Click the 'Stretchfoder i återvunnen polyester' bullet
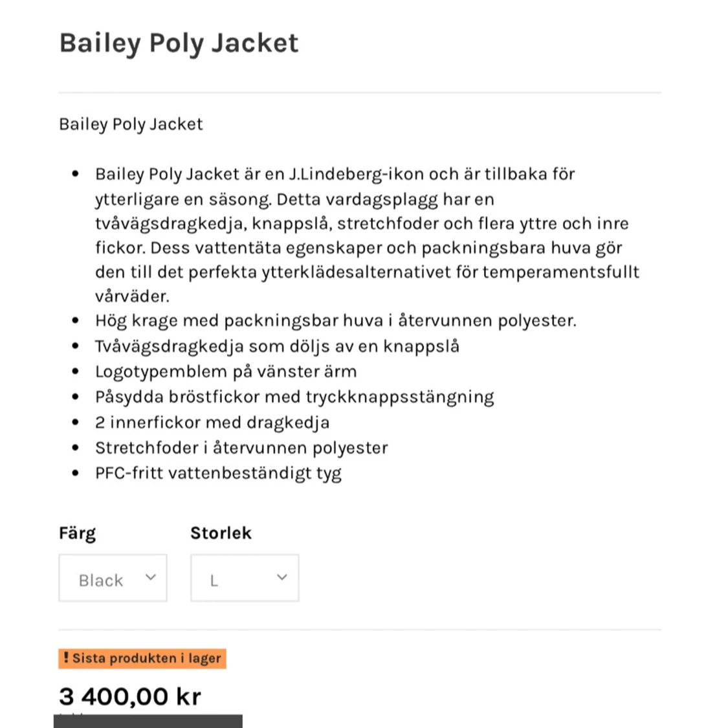Screen dimensions: 728x728 pos(241,448)
